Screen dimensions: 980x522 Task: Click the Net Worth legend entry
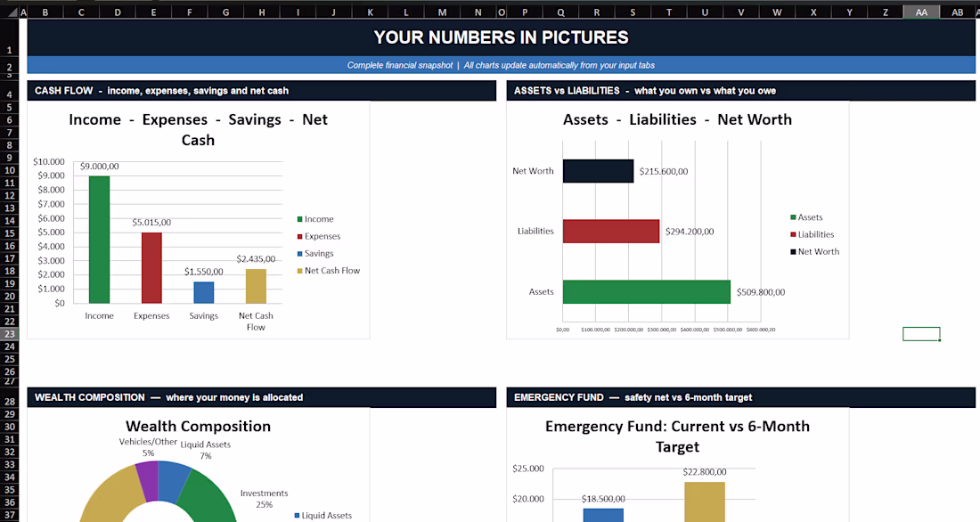click(x=814, y=252)
